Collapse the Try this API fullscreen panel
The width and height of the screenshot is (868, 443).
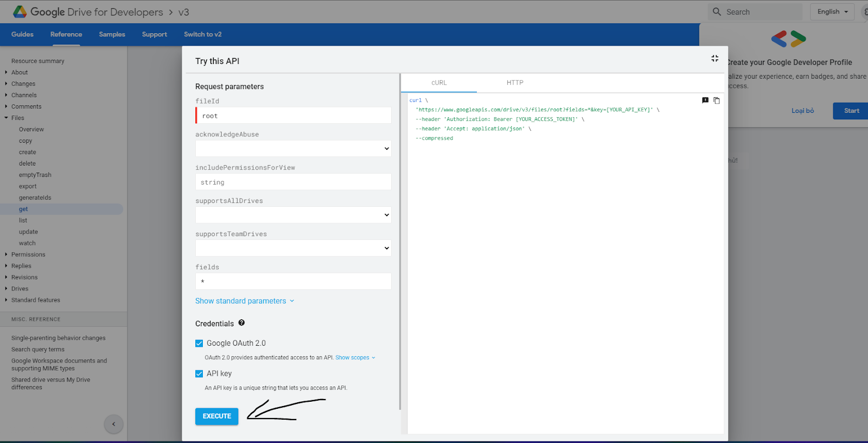[x=714, y=58]
